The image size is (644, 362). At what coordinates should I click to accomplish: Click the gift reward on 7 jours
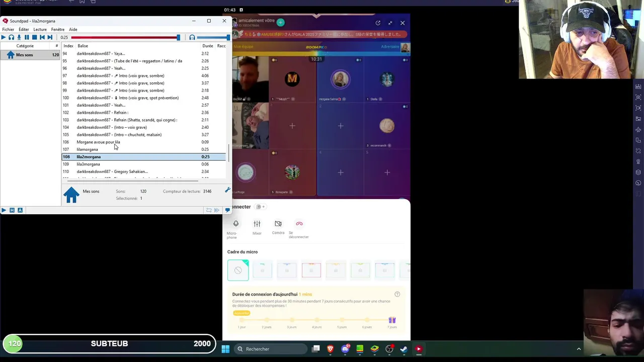[392, 320]
